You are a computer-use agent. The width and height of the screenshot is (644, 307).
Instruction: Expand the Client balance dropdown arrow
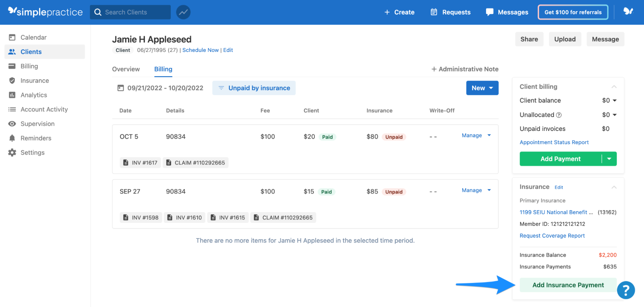[x=615, y=100]
